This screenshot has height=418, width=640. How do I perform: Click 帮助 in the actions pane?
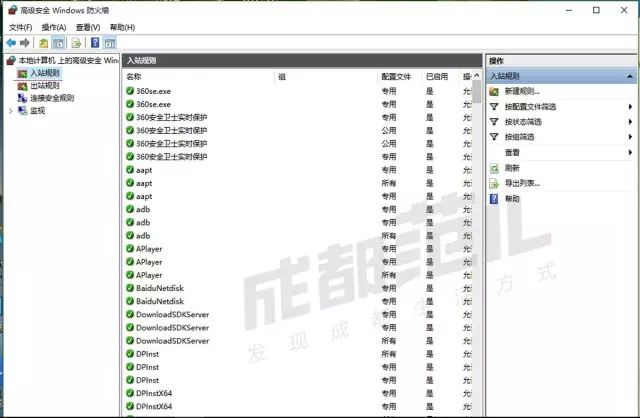(512, 199)
